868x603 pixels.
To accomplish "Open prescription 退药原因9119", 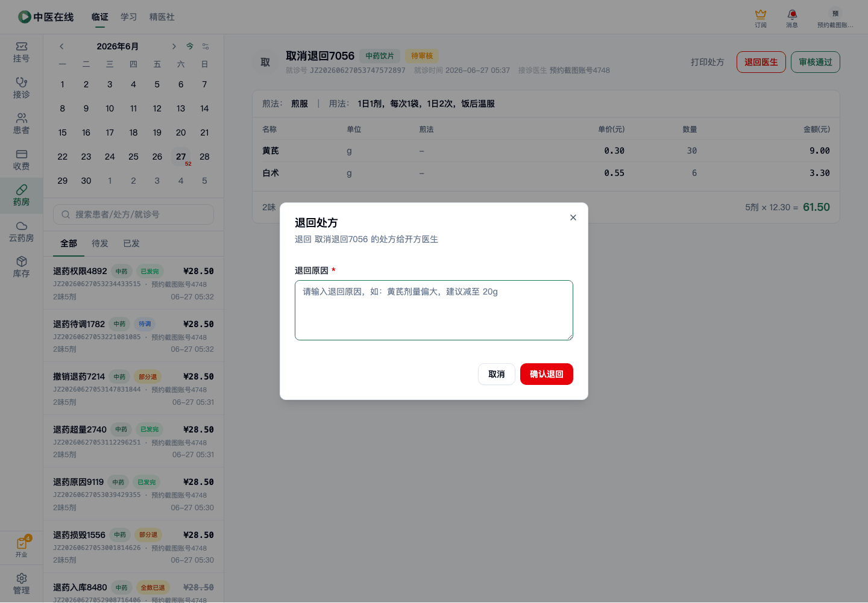I will (x=133, y=494).
